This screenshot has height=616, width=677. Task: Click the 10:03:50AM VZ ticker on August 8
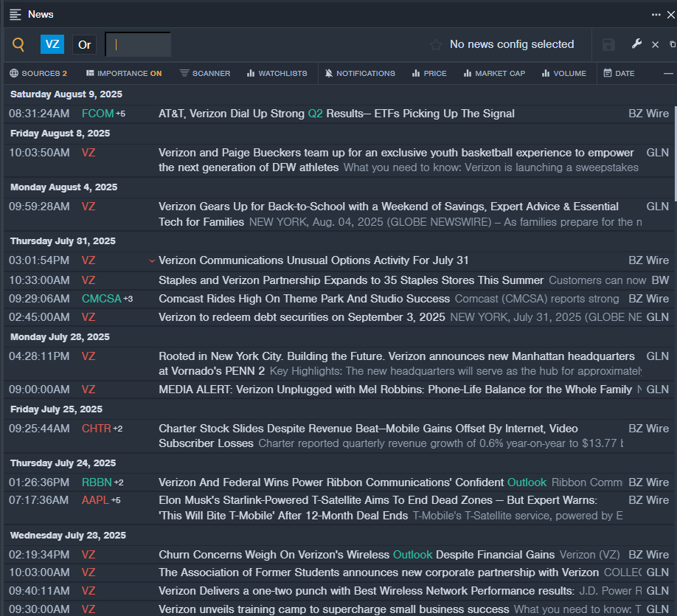point(88,153)
